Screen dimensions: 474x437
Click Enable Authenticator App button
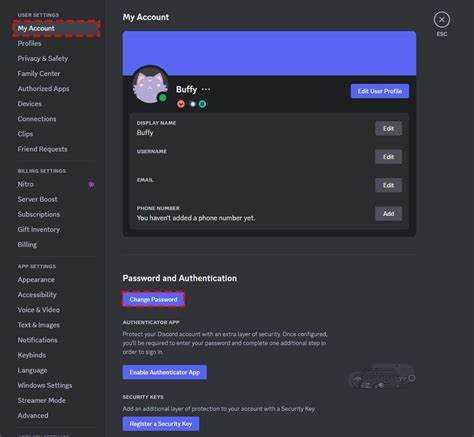point(165,372)
